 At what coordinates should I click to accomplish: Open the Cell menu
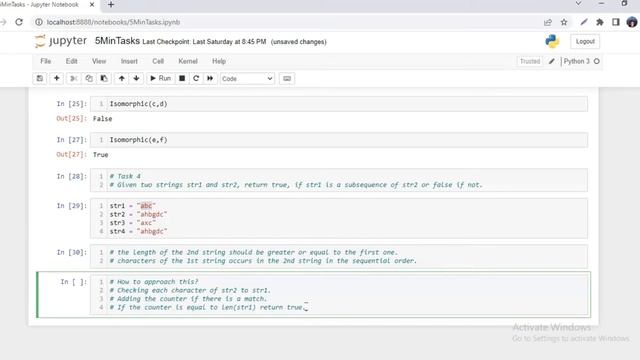(x=158, y=61)
